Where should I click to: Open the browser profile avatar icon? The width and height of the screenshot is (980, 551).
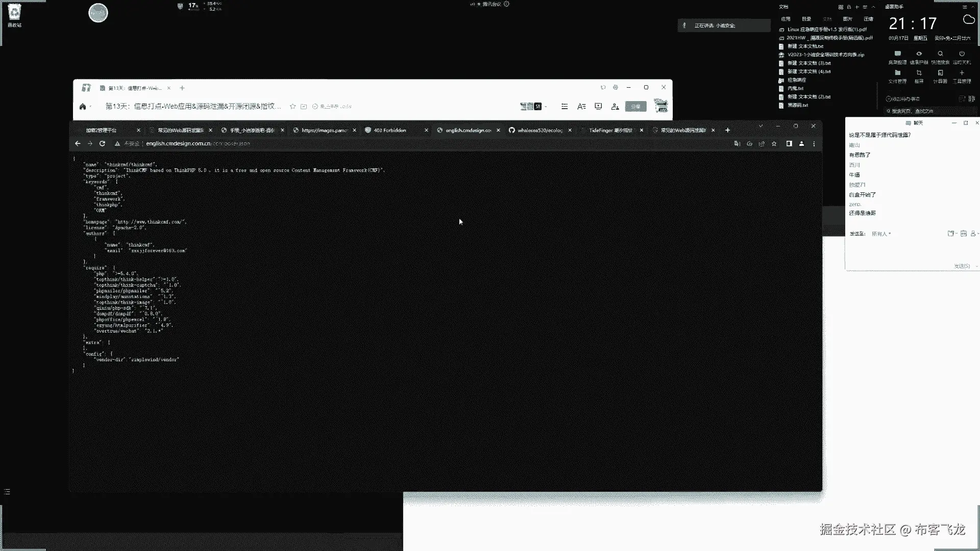pos(801,144)
